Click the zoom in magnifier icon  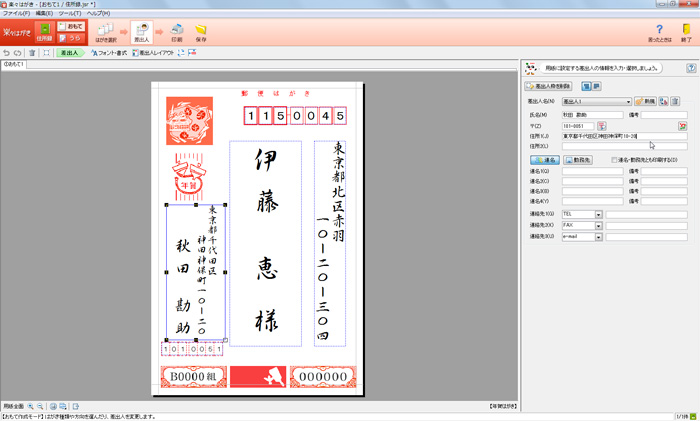coord(31,406)
